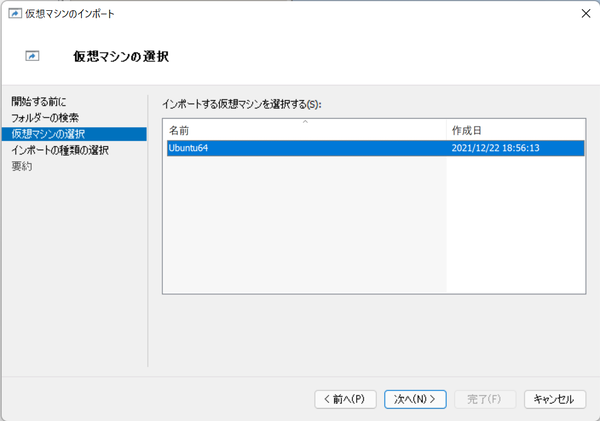This screenshot has width=600, height=421.
Task: Select the Ubuntu64 virtual machine row
Action: (375, 148)
